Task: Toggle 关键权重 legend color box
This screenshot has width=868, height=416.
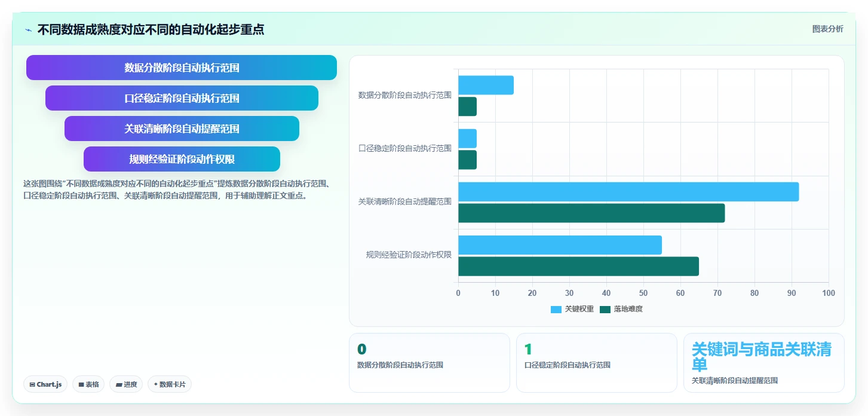Action: coord(556,309)
